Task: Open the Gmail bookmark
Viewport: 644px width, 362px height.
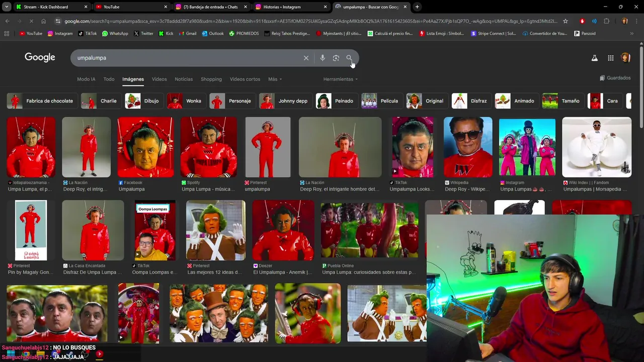Action: pos(188,34)
